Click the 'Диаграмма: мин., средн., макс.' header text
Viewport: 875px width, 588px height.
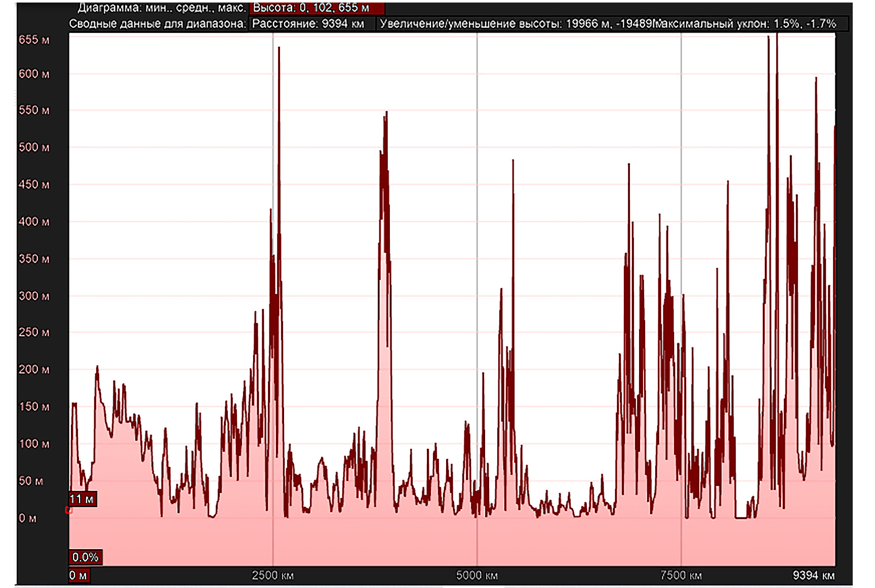click(161, 8)
